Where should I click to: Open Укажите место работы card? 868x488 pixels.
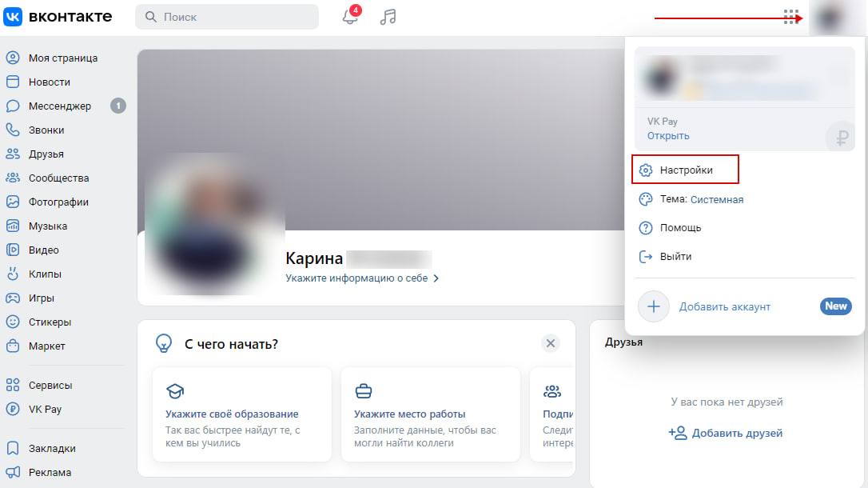431,414
